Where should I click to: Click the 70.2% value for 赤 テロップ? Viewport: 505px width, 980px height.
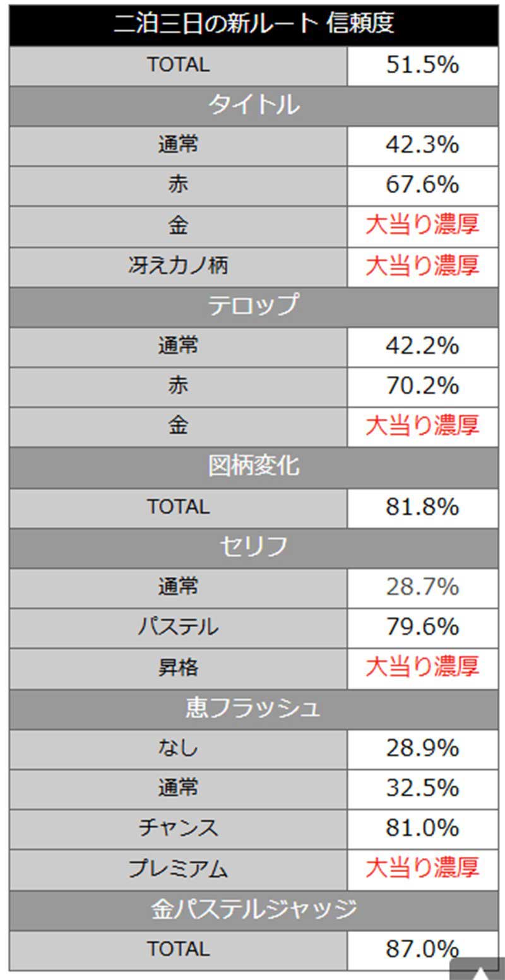tap(422, 386)
